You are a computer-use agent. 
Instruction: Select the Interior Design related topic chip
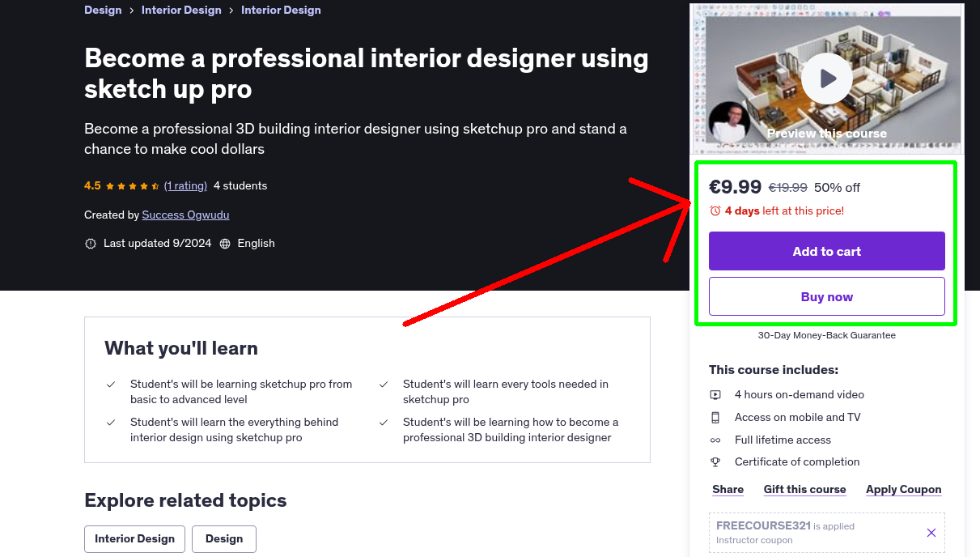[x=134, y=539]
